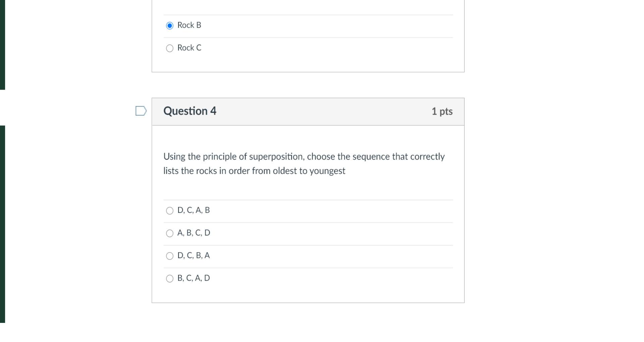Click the word 'youngest' in the question
This screenshot has height=342, width=644.
(327, 171)
